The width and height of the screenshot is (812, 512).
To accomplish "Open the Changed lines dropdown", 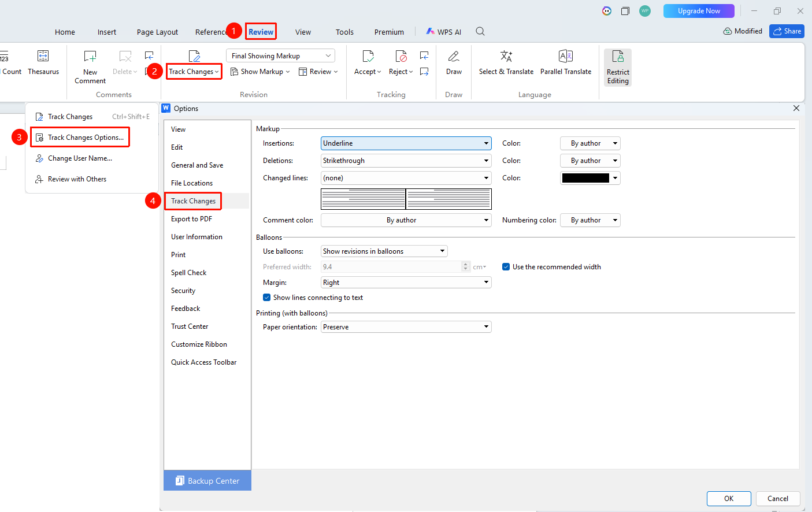I will [406, 178].
